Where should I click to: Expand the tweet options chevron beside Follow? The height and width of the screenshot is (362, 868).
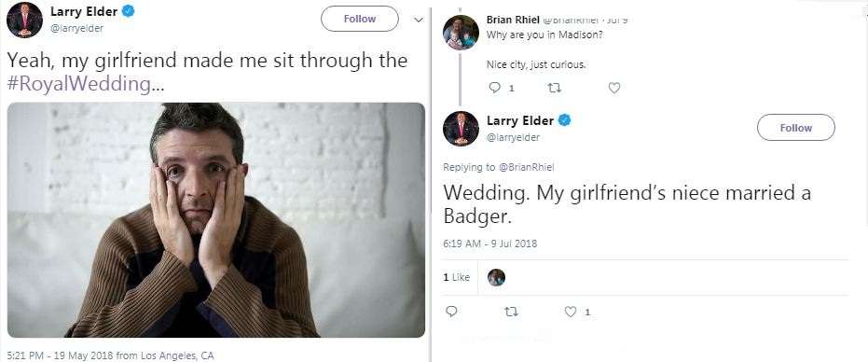(x=419, y=20)
